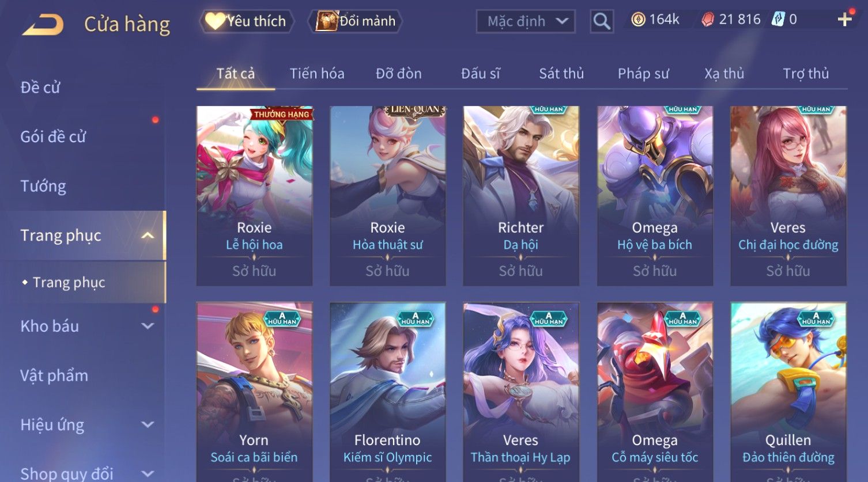Open Gói đề cử in sidebar
The width and height of the screenshot is (868, 482).
(x=53, y=136)
